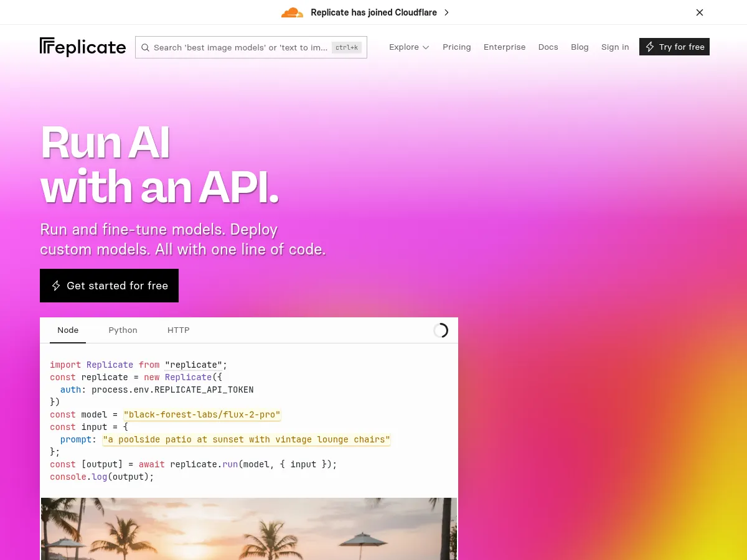Switch to the HTTP code tab
This screenshot has width=747, height=560.
178,330
